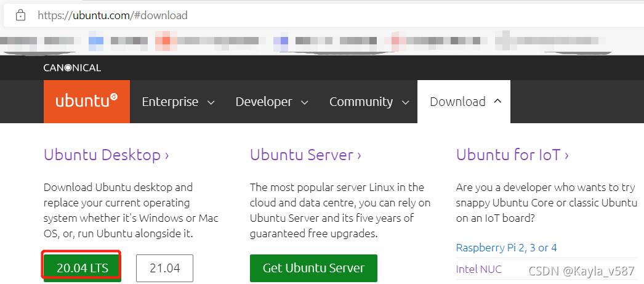644x284 pixels.
Task: Click the lock icon in address bar
Action: click(20, 15)
